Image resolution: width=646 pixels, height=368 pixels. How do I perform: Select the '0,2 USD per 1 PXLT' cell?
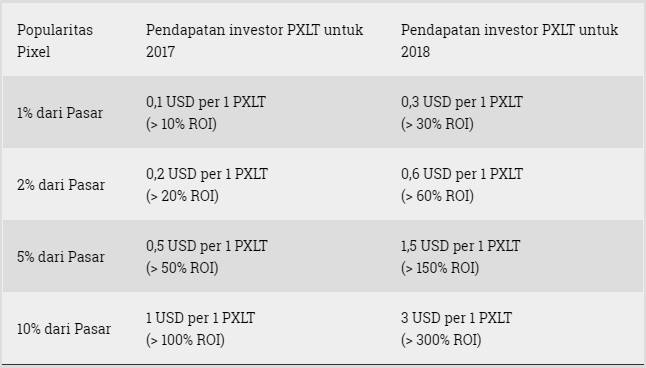coord(207,173)
